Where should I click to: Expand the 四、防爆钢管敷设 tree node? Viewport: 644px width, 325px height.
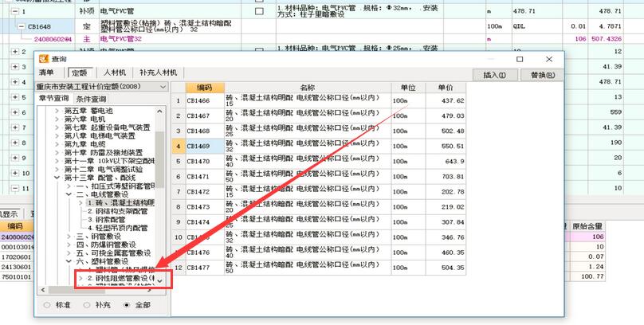69,245
